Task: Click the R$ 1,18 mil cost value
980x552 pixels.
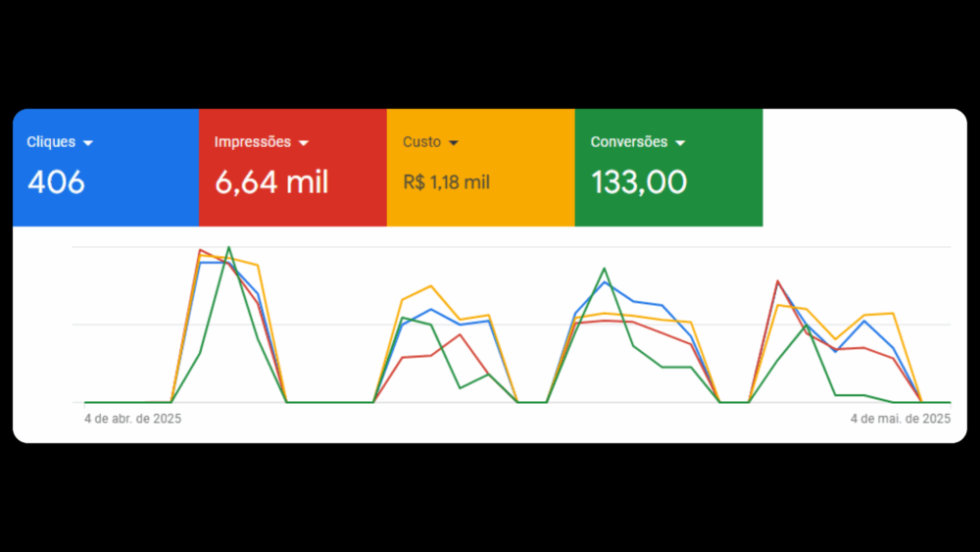Action: click(446, 182)
